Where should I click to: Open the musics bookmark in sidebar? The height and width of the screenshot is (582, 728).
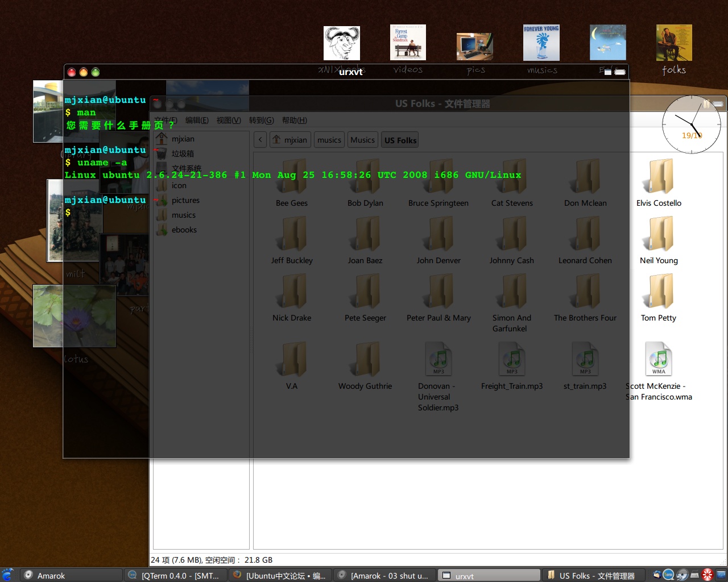tap(201, 215)
